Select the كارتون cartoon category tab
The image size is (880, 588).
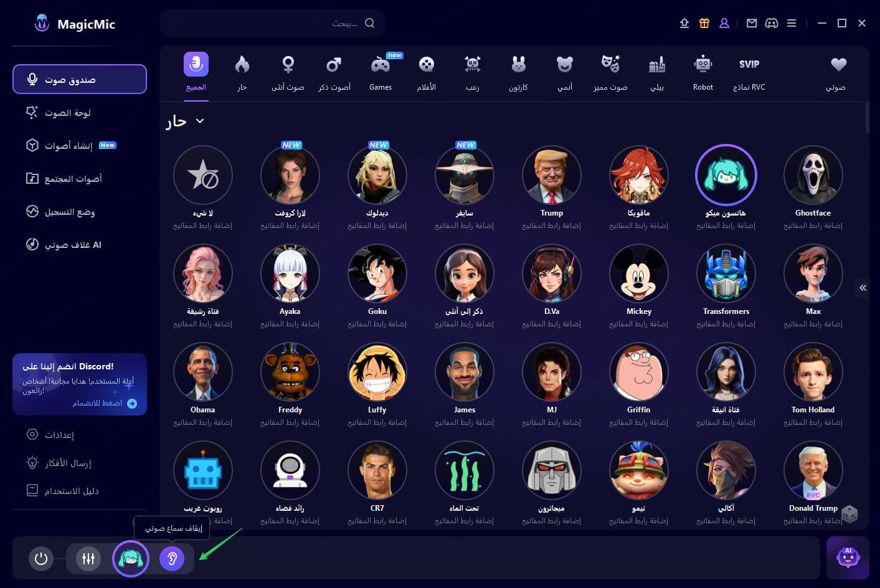click(518, 72)
